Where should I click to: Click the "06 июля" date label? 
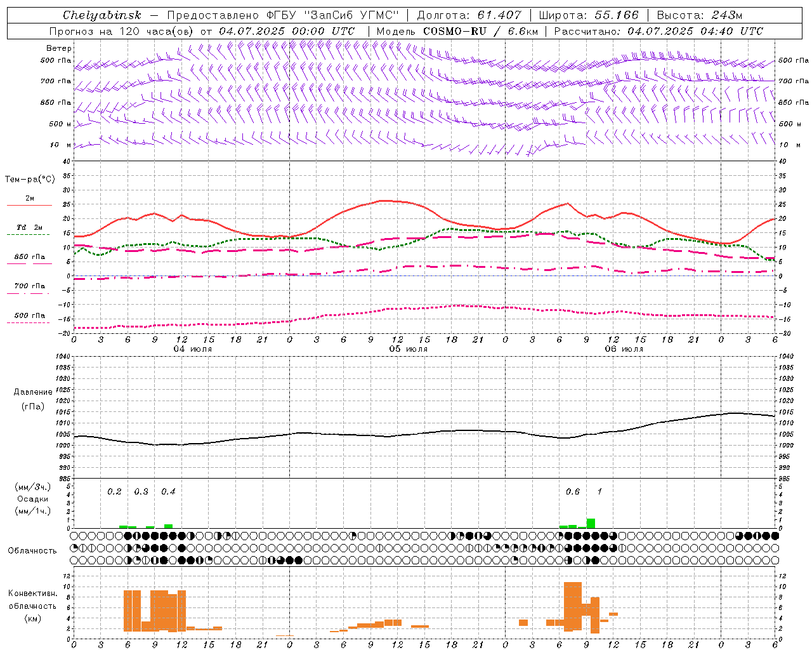pos(624,349)
